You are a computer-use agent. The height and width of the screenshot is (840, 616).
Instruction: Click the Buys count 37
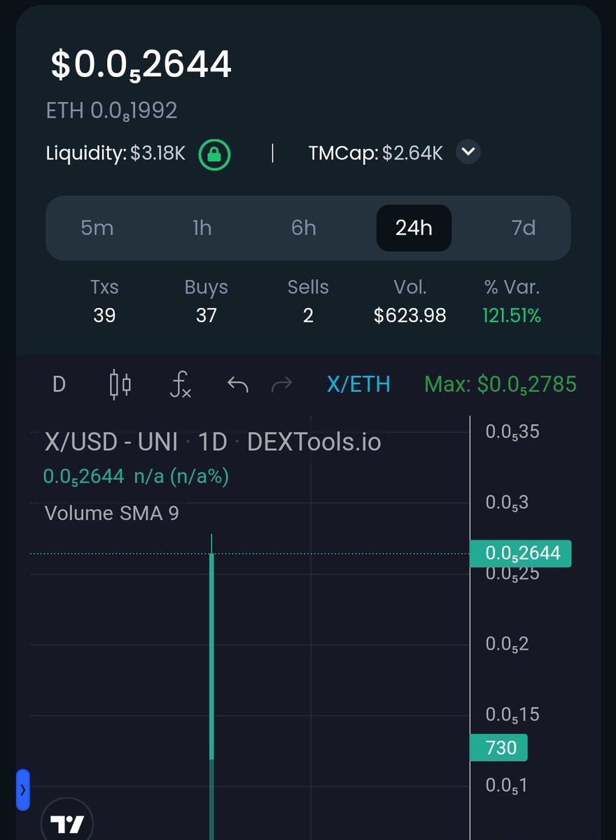(x=206, y=316)
